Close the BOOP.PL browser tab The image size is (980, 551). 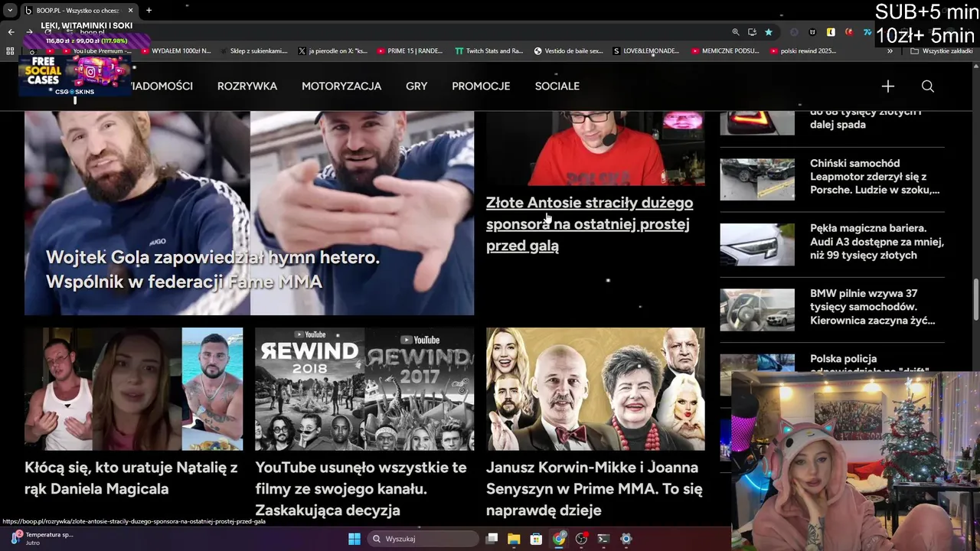129,10
